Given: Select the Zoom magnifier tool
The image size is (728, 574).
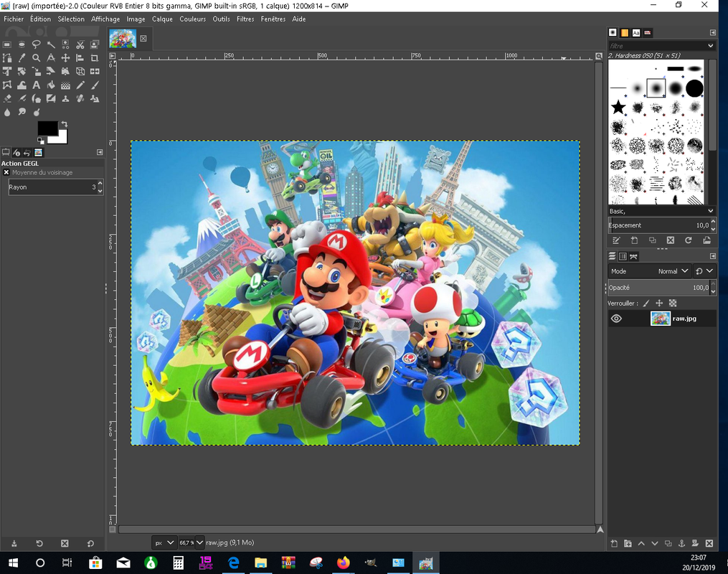Looking at the screenshot, I should coord(36,58).
